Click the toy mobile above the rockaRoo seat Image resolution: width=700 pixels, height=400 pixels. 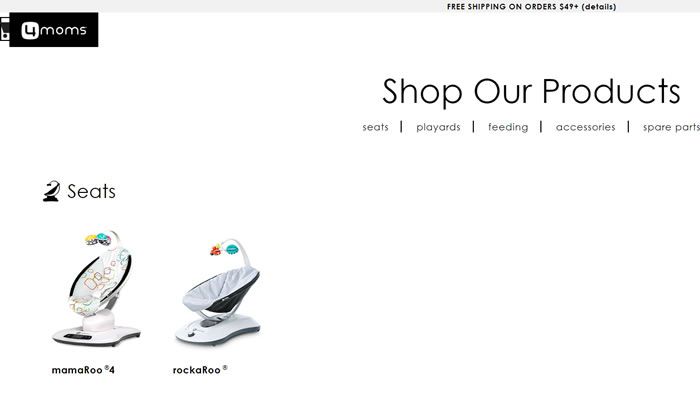click(x=225, y=249)
